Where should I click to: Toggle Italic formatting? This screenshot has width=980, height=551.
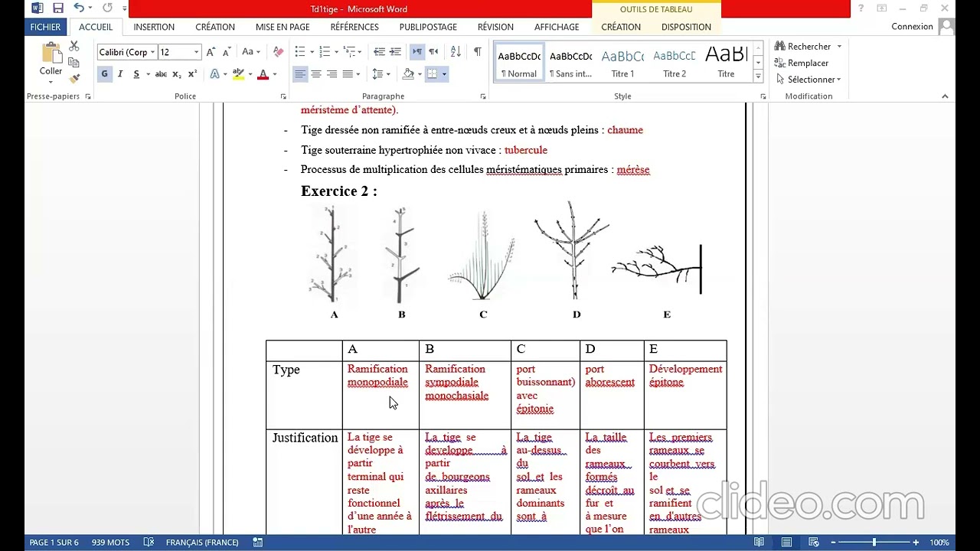[x=120, y=74]
